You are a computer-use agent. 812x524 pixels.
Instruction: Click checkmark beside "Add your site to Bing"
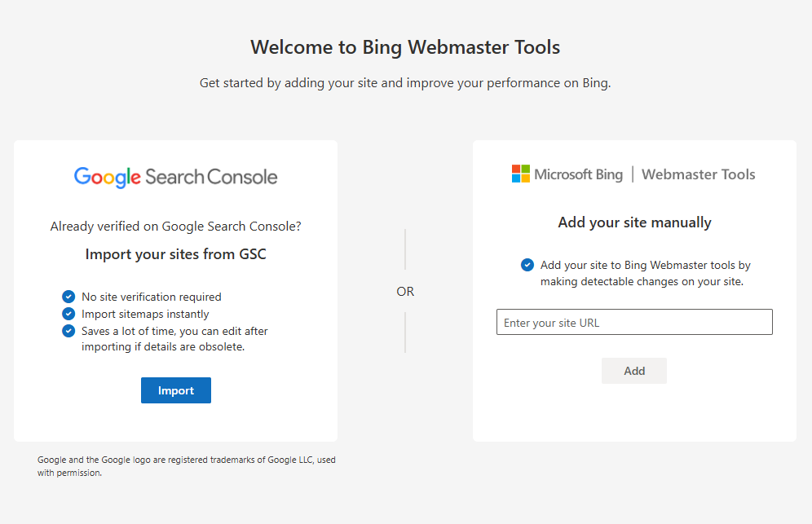point(526,265)
